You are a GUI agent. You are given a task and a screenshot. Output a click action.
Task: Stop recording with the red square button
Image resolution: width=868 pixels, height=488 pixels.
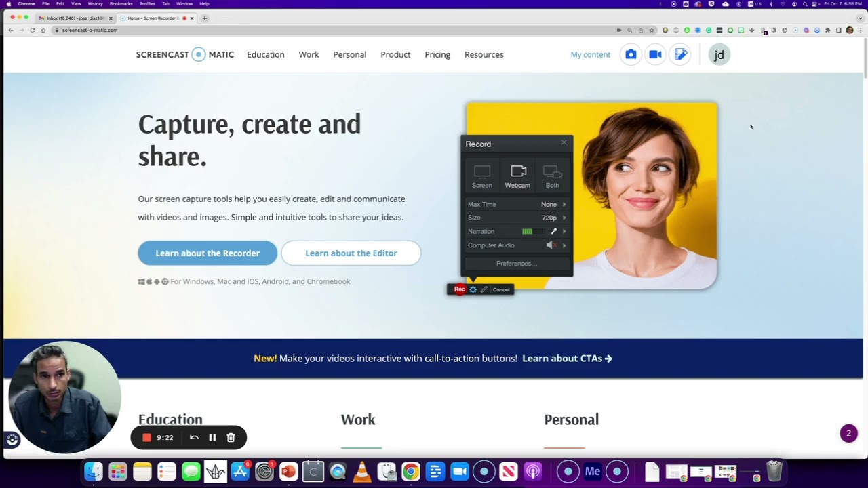pyautogui.click(x=146, y=438)
